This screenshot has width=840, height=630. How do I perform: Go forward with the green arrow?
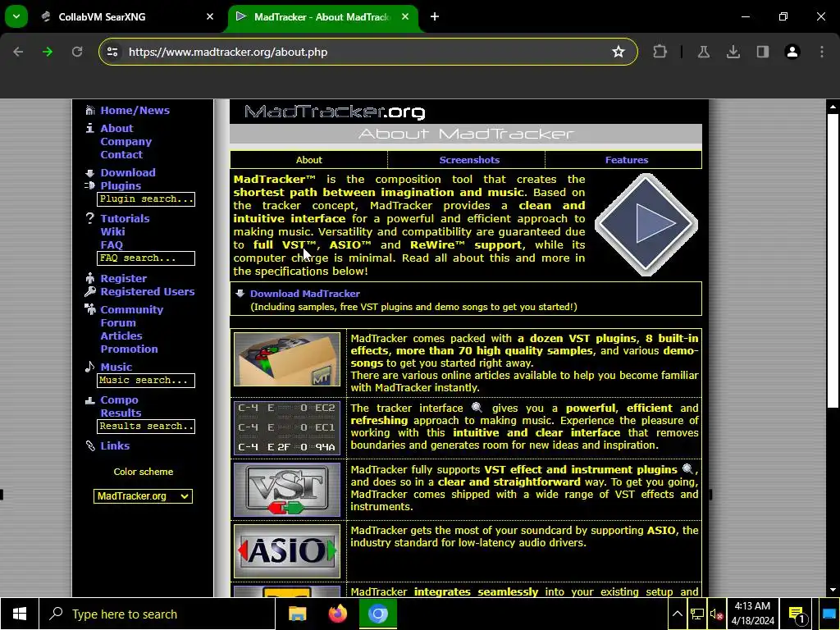pyautogui.click(x=48, y=52)
